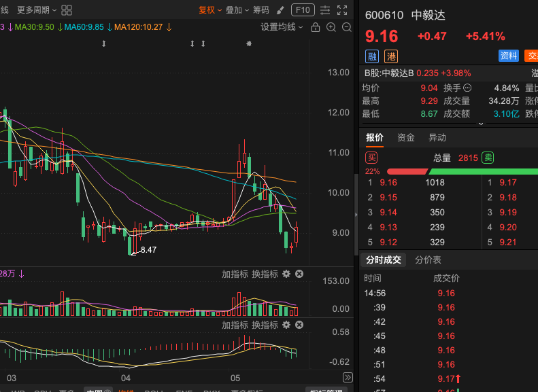This screenshot has width=538, height=392.
Task: Close the volume indicator panel
Action: [299, 274]
